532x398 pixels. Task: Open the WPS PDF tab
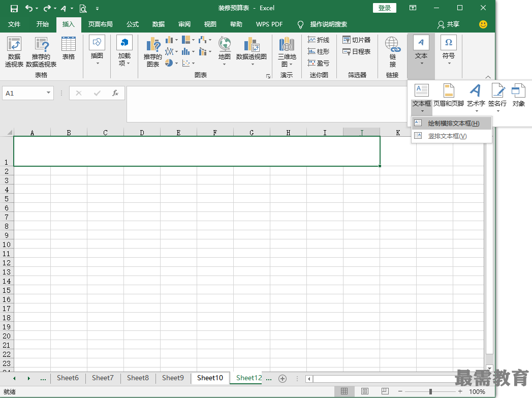tap(269, 24)
